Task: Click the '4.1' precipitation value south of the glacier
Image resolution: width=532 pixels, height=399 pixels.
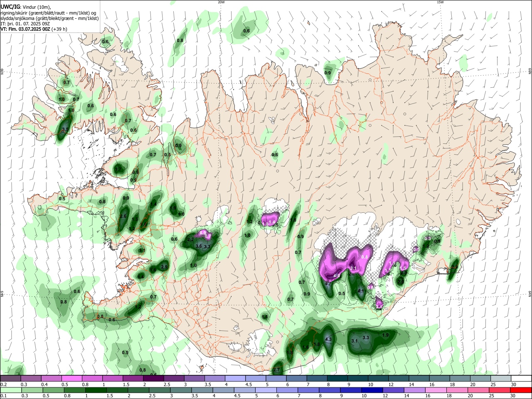Action: (x=361, y=291)
